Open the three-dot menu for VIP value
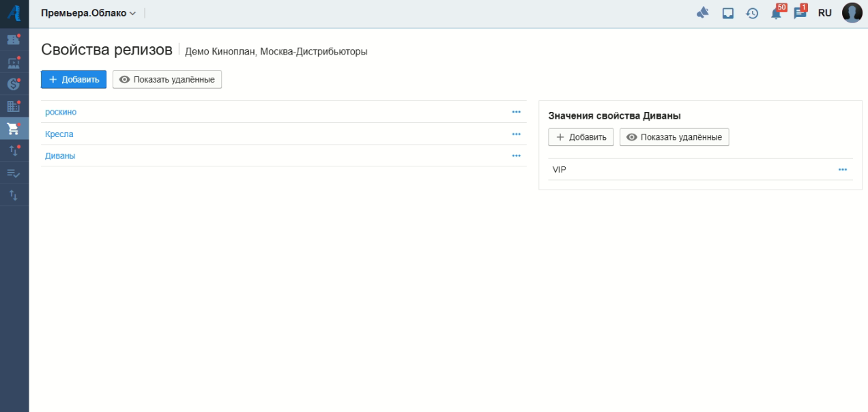 (x=843, y=170)
